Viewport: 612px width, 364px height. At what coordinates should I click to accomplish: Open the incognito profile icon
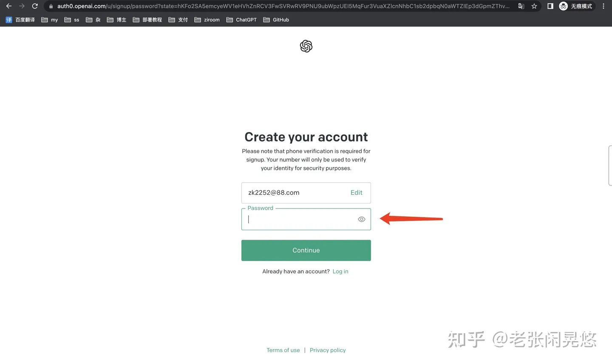(x=575, y=6)
